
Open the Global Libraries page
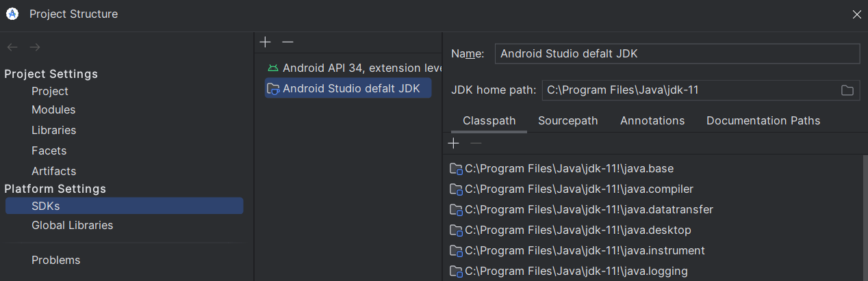[x=72, y=225]
